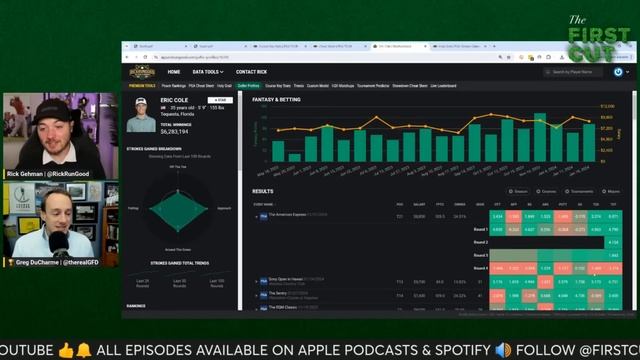This screenshot has width=640, height=360.
Task: Switch to the first browser tab
Action: click(160, 47)
